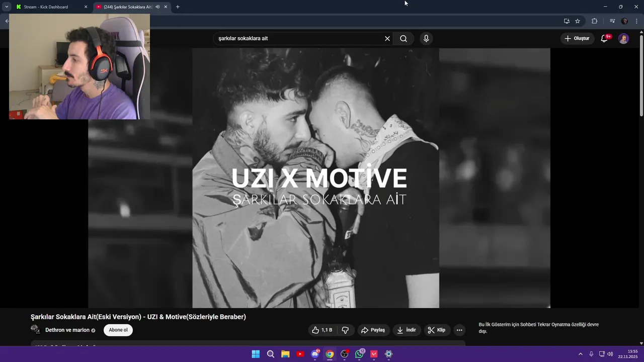Image resolution: width=644 pixels, height=362 pixels.
Task: Open the Valorant taskbar icon
Action: tap(374, 354)
